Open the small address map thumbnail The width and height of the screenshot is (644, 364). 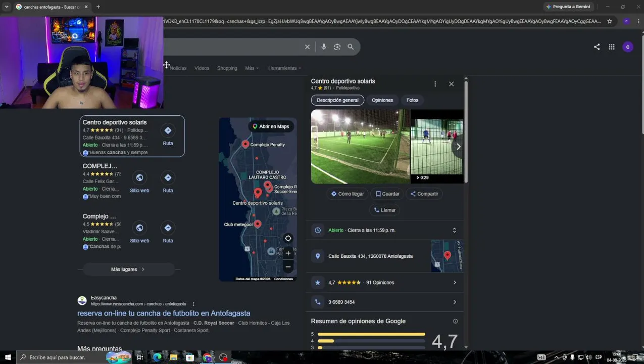tap(447, 256)
